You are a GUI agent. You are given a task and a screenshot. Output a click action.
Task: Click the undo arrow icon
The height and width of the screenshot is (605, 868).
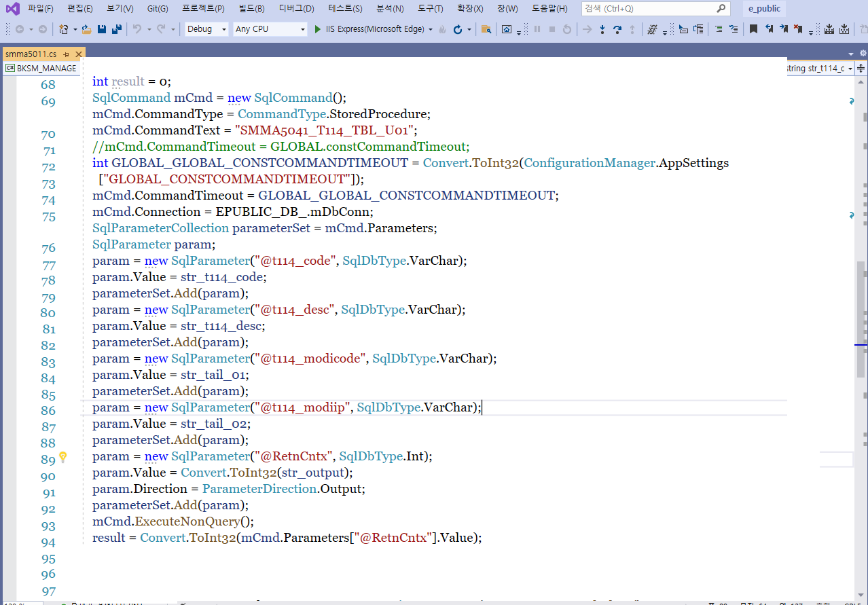(x=137, y=29)
